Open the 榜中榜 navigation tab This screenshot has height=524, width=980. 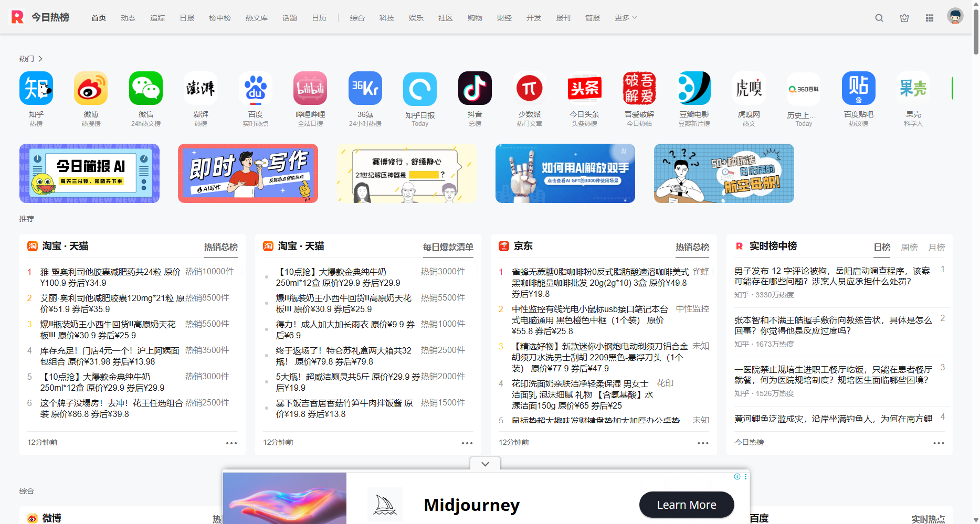220,18
